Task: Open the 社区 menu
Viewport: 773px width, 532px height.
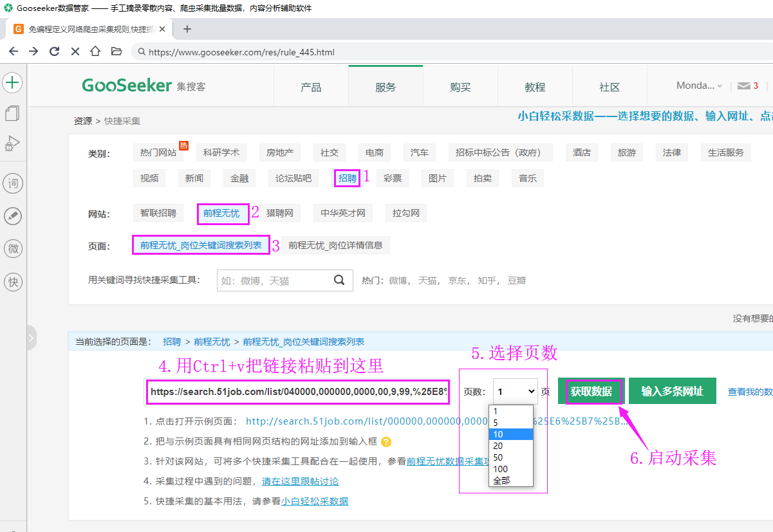Action: coord(610,87)
